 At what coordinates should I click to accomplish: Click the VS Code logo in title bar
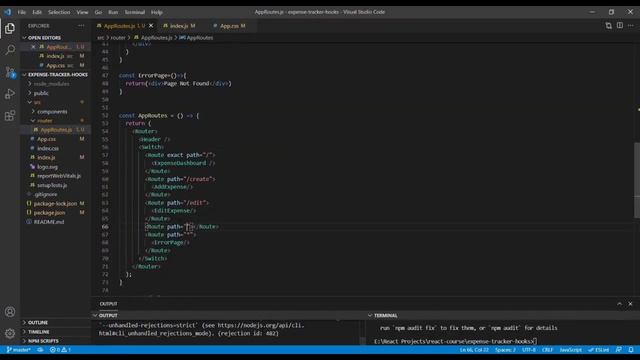coord(8,12)
